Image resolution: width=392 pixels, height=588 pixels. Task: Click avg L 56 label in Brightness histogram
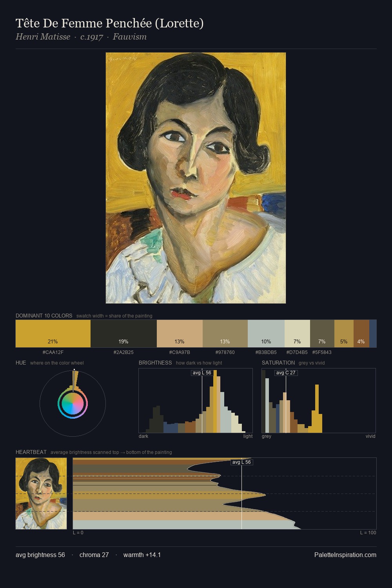tap(202, 373)
